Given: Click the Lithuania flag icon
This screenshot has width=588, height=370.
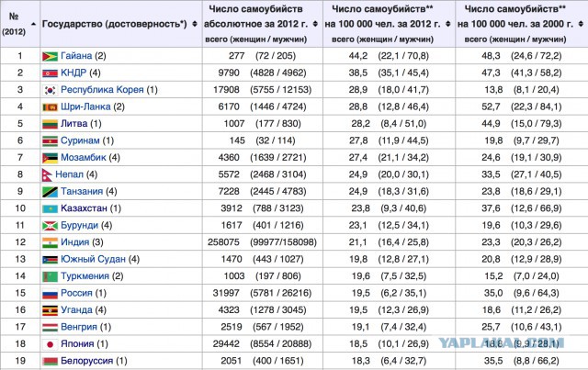Looking at the screenshot, I should [x=50, y=124].
